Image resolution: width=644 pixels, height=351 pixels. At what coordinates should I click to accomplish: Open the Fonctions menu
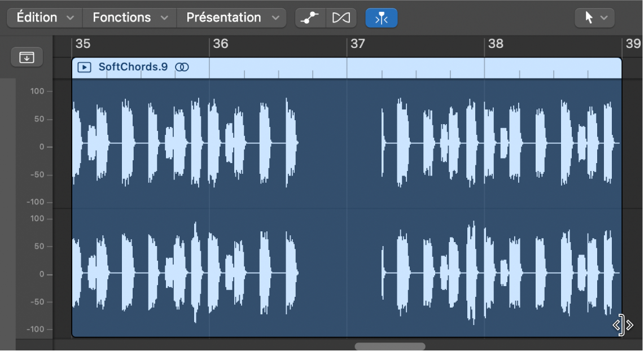(122, 17)
